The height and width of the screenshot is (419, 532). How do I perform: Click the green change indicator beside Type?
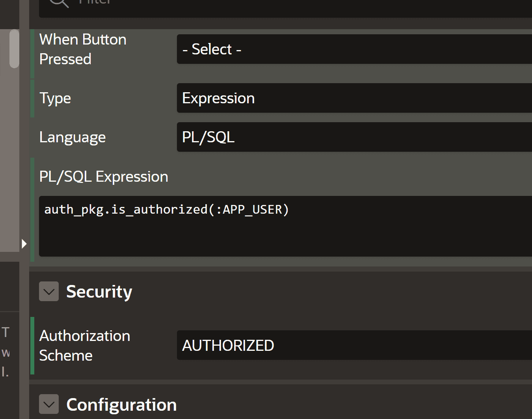coord(32,98)
